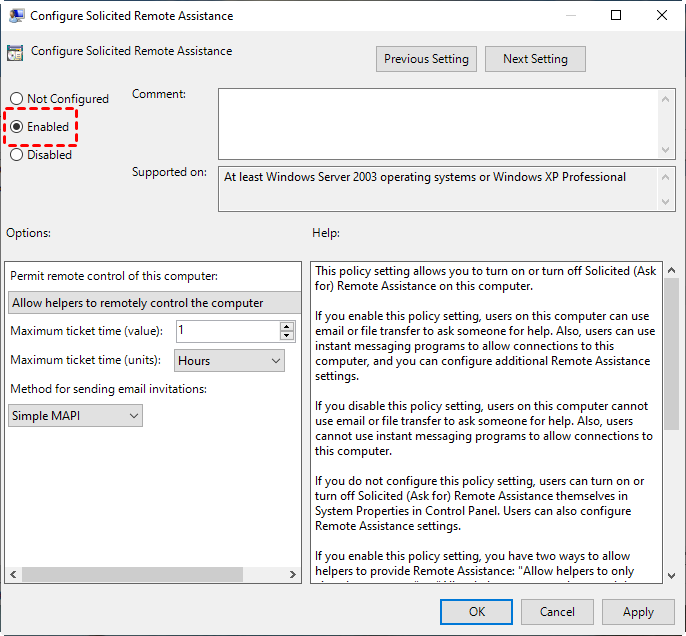Expand the Maximum ticket time units dropdown

(x=229, y=361)
